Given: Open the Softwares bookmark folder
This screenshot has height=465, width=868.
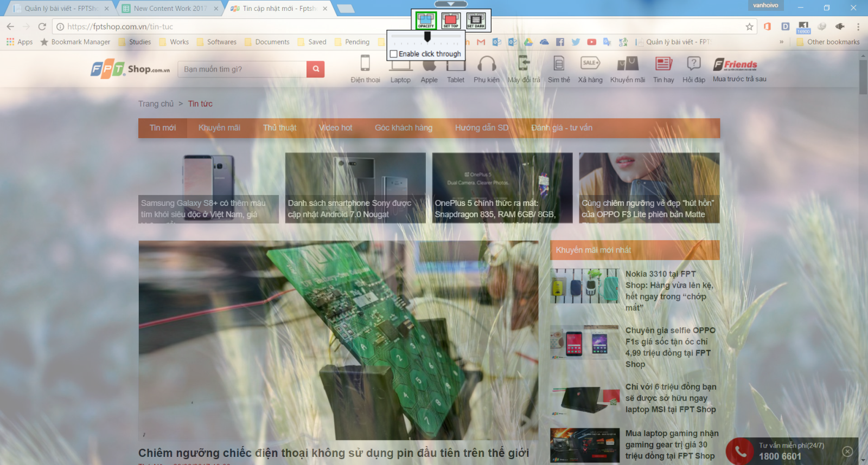Looking at the screenshot, I should coord(216,42).
